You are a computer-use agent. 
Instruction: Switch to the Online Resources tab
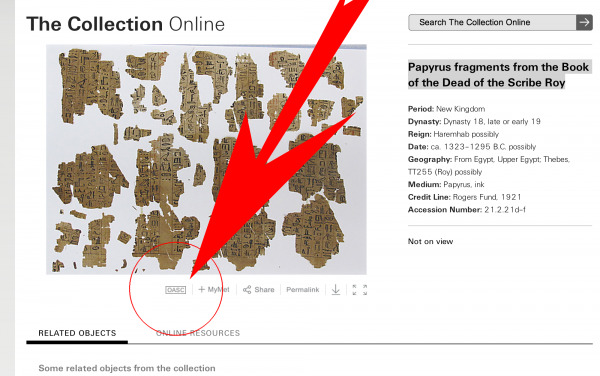click(x=198, y=333)
